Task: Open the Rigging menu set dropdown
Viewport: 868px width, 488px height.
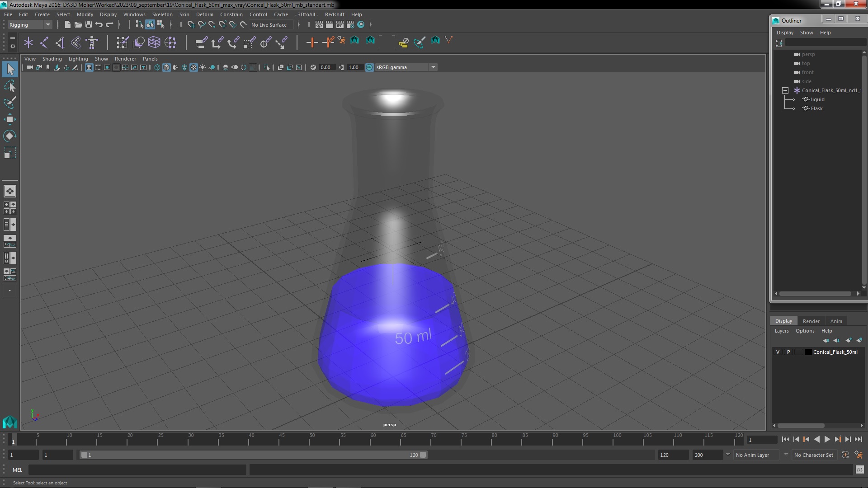Action: (x=29, y=25)
